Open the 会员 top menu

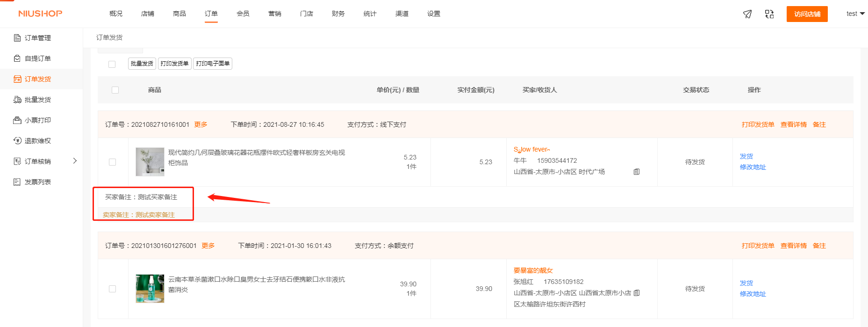click(x=243, y=14)
